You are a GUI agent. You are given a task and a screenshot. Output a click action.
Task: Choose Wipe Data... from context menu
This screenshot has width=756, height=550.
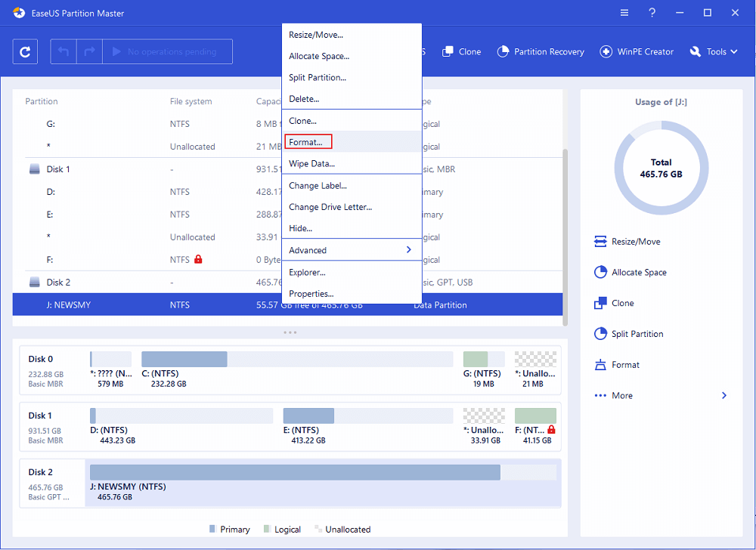[x=311, y=164]
